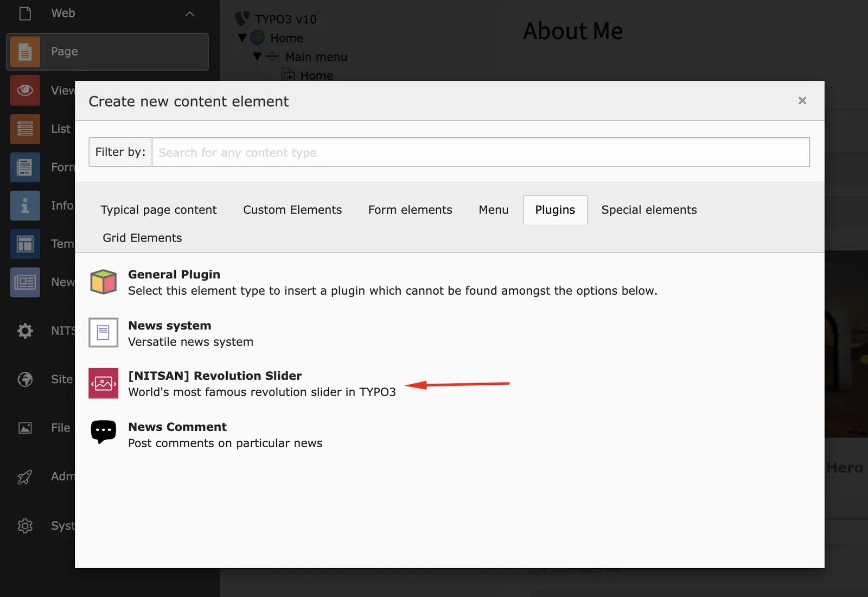Switch to Custom Elements tab
Image resolution: width=868 pixels, height=597 pixels.
(x=292, y=210)
